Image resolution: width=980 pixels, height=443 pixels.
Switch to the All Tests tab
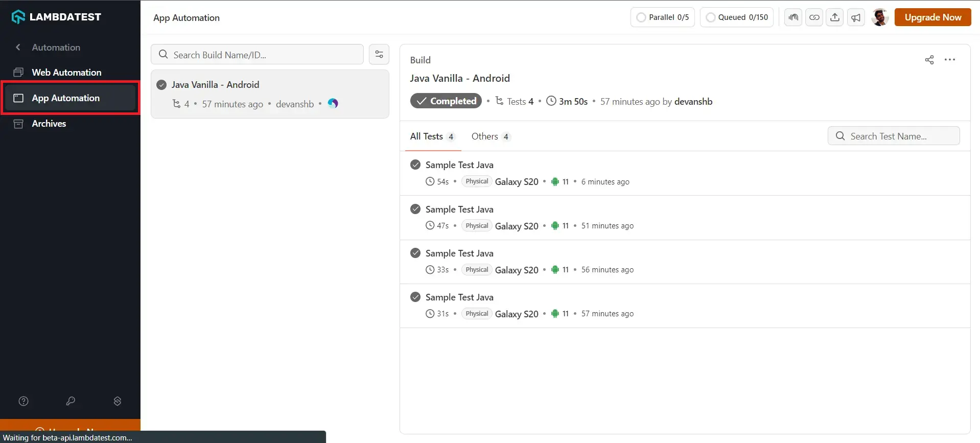pos(432,136)
